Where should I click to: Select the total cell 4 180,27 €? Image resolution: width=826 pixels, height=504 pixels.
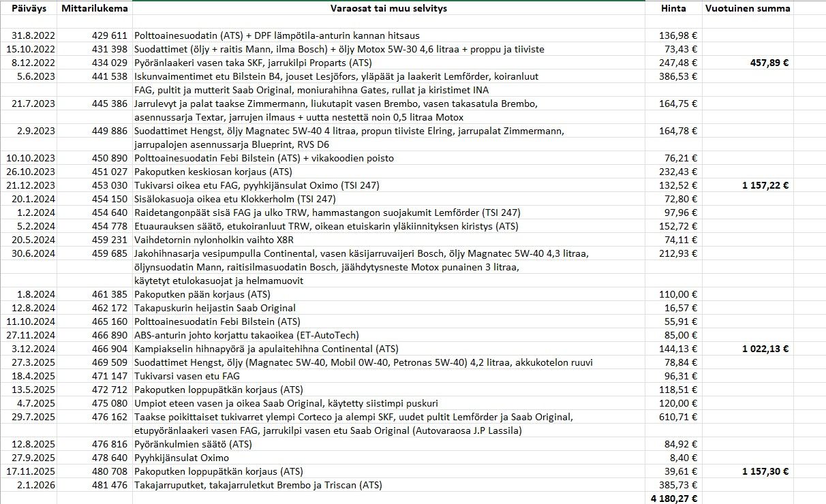click(x=673, y=498)
